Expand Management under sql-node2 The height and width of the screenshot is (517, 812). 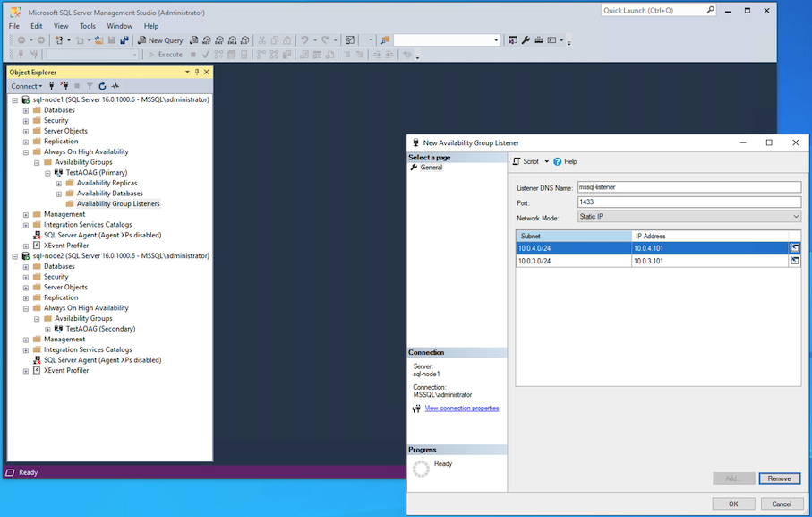(26, 340)
